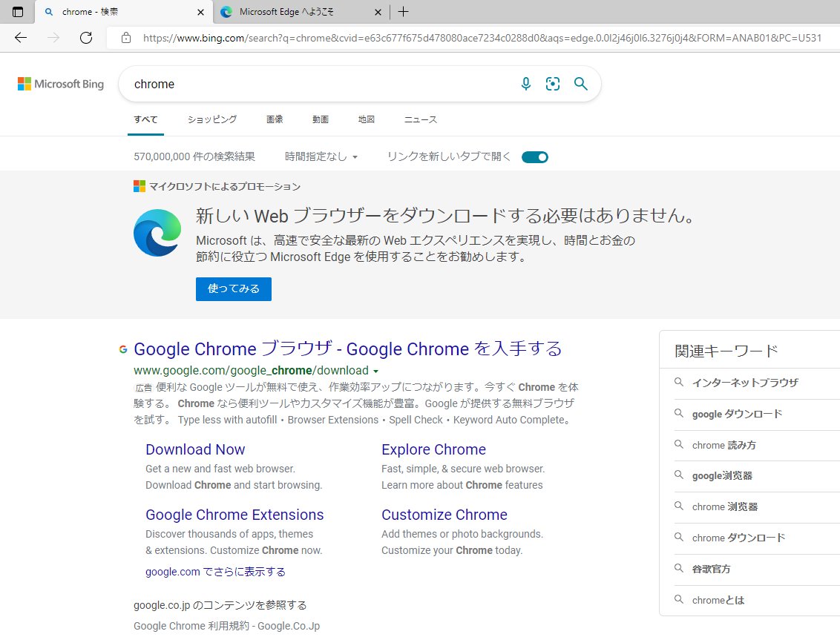This screenshot has width=840, height=637.
Task: Click the 570,000,000 件の検索結果 count
Action: point(194,157)
